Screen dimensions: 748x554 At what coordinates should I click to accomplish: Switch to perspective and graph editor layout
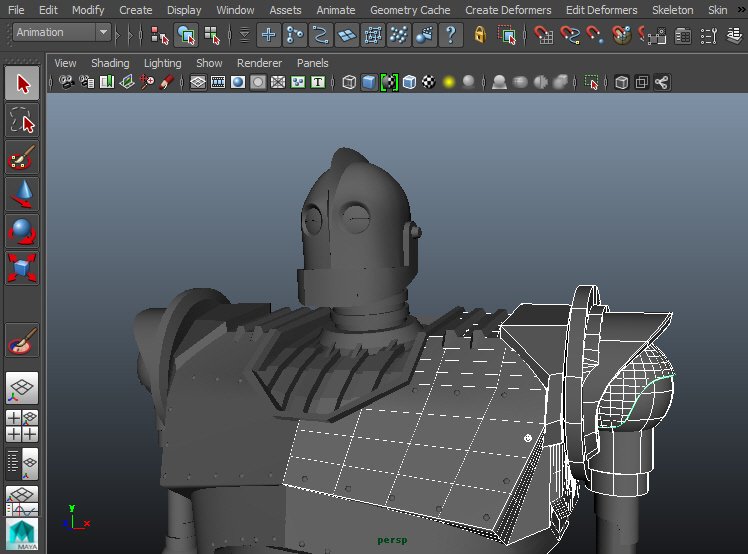pyautogui.click(x=22, y=501)
